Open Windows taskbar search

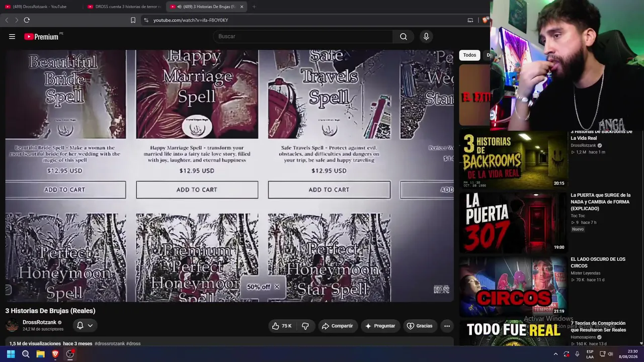[x=26, y=354]
